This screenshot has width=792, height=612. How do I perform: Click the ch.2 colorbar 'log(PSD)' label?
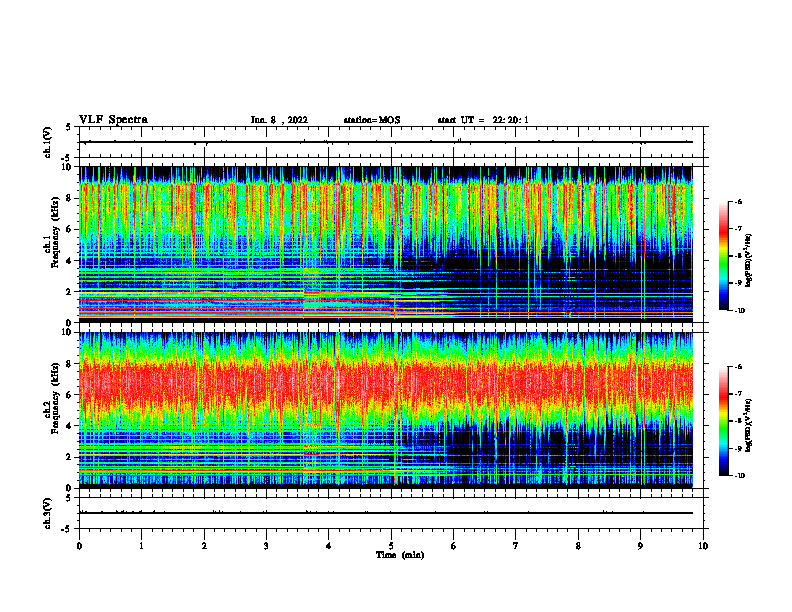pyautogui.click(x=749, y=425)
